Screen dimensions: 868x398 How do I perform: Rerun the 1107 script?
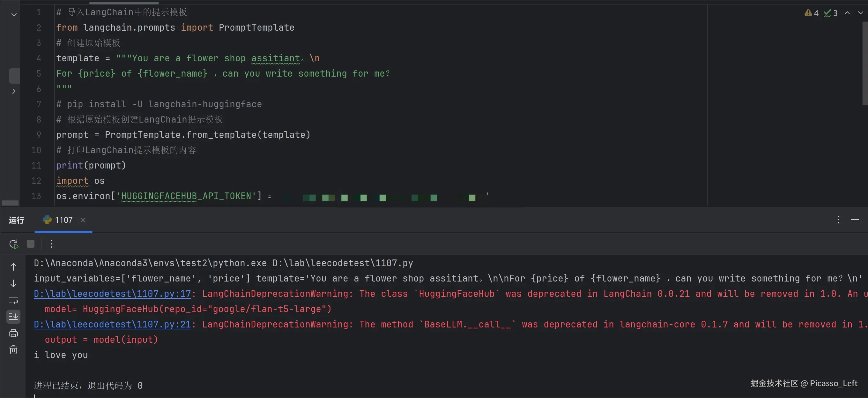pos(13,244)
